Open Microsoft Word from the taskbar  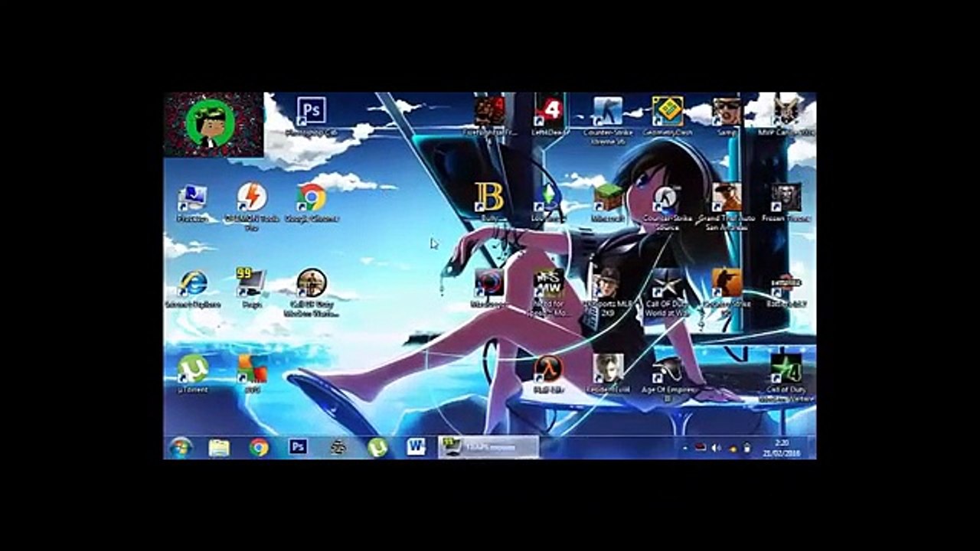416,447
